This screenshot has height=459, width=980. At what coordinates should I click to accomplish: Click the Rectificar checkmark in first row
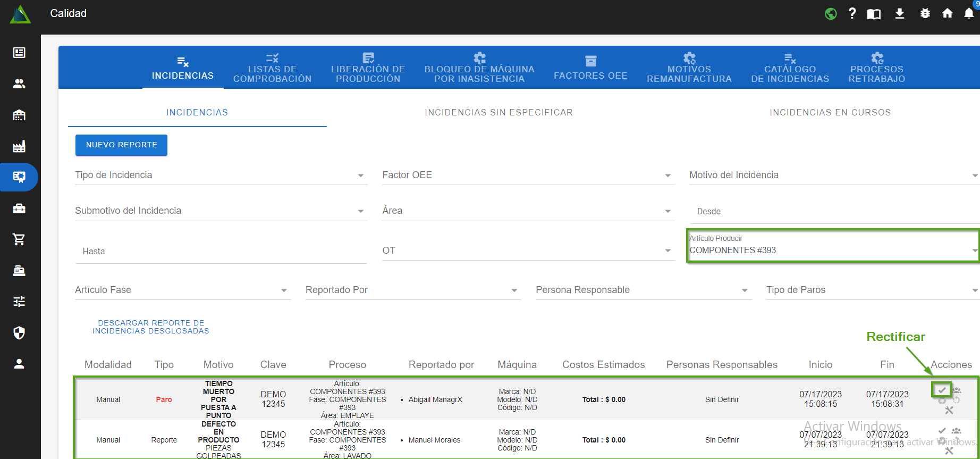(x=942, y=390)
